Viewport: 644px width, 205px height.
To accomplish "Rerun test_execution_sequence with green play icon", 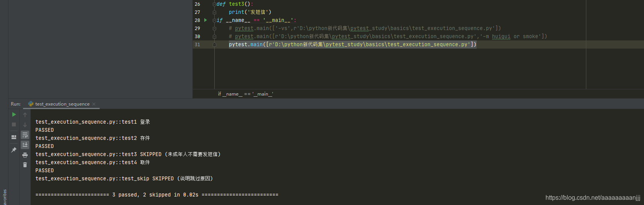I will coord(14,114).
